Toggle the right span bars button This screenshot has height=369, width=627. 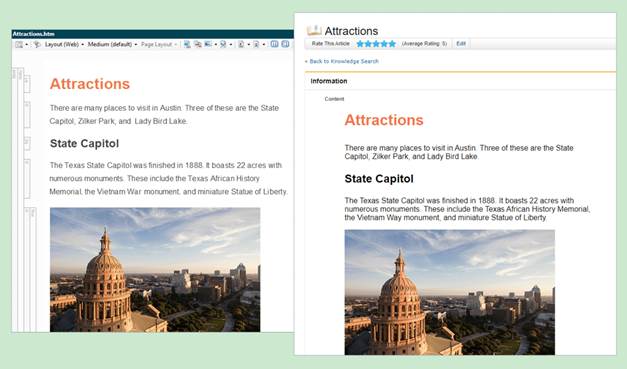click(285, 44)
